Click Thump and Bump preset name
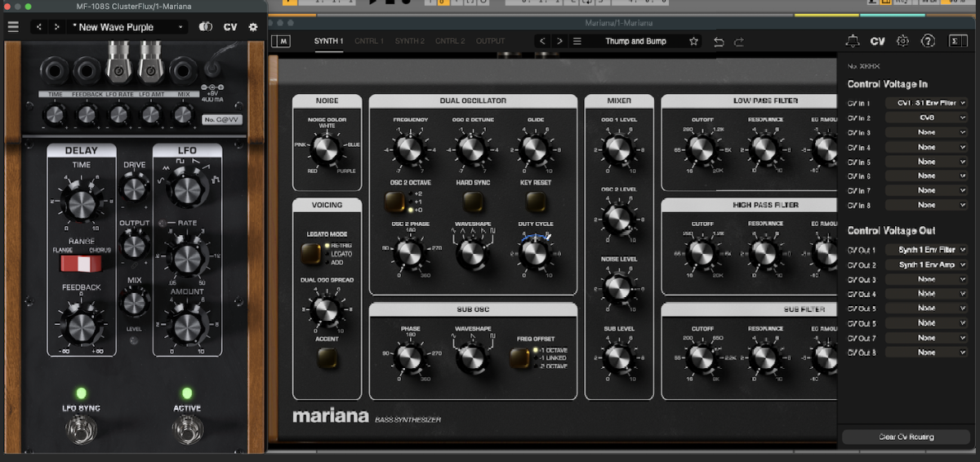This screenshot has height=462, width=980. 635,41
